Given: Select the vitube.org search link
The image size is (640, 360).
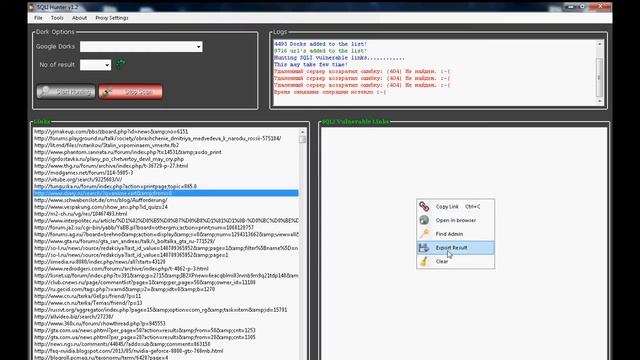Looking at the screenshot, I should click(x=166, y=180).
